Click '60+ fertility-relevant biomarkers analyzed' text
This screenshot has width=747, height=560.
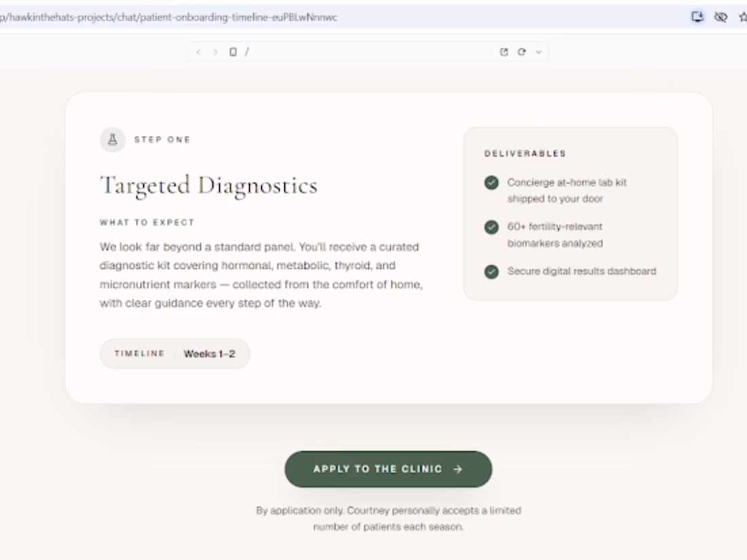pos(555,235)
